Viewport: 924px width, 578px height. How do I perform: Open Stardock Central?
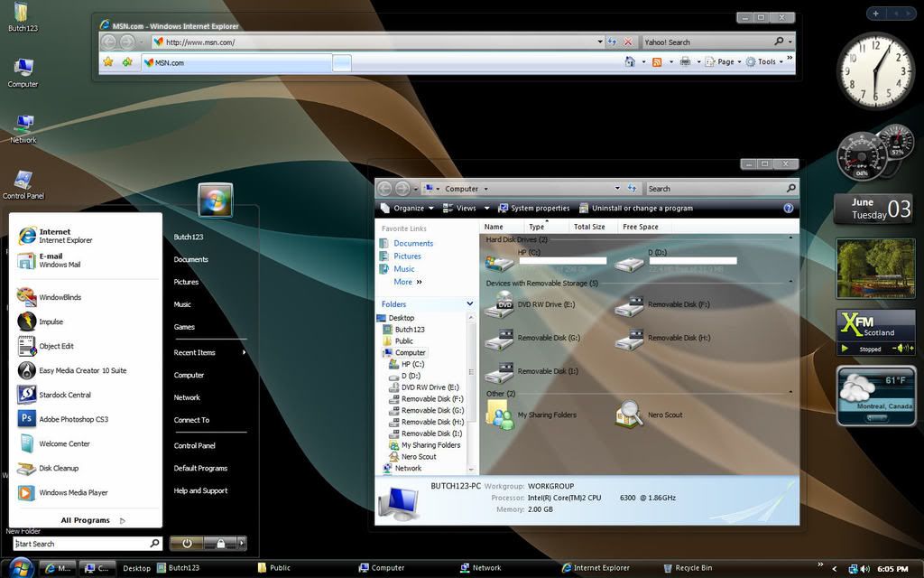tap(54, 395)
